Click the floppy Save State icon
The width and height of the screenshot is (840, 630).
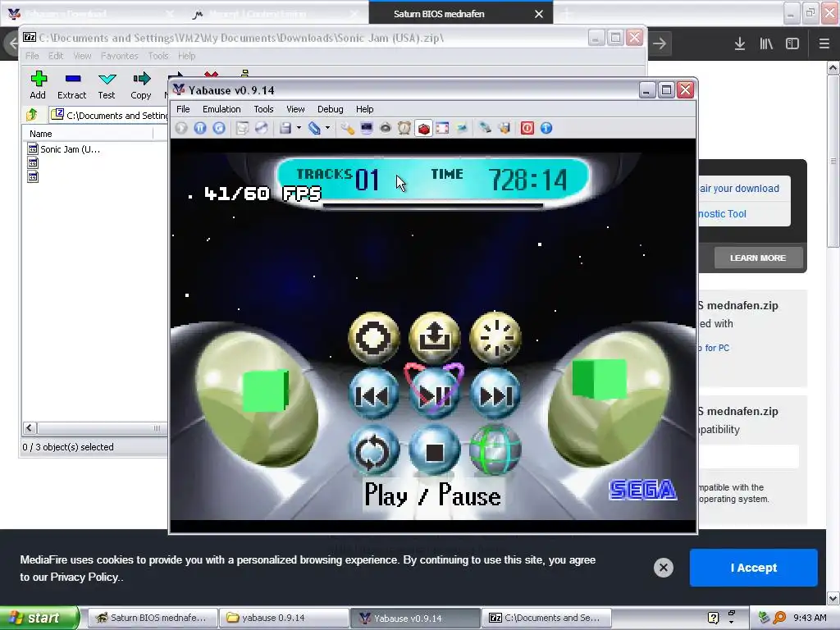pyautogui.click(x=285, y=128)
